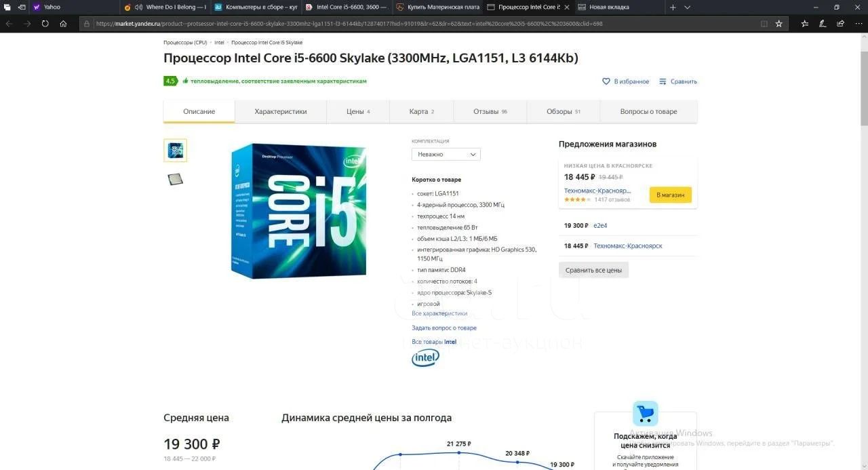Open 'Все характеристики' link

point(439,313)
